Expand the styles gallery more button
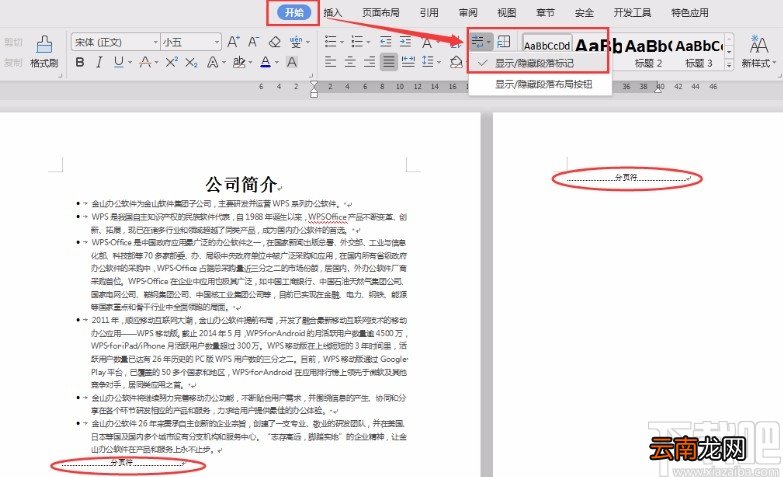This screenshot has width=783, height=477. (x=729, y=64)
